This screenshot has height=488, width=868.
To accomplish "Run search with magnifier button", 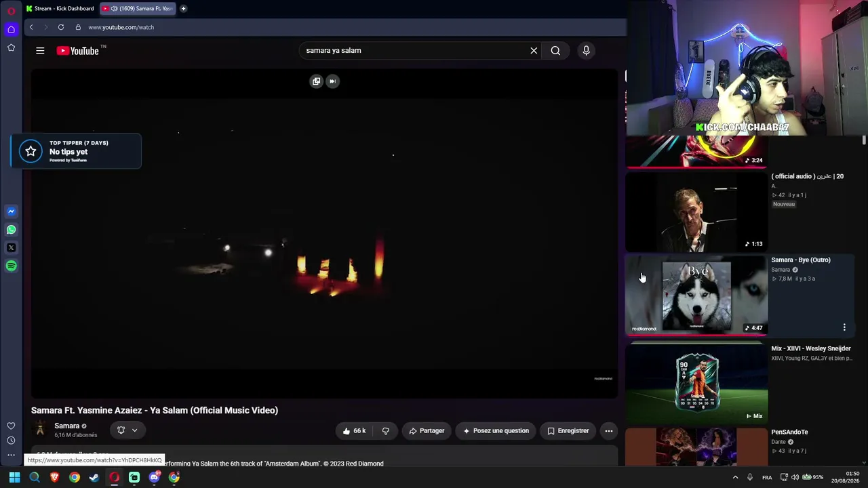I will click(x=555, y=51).
